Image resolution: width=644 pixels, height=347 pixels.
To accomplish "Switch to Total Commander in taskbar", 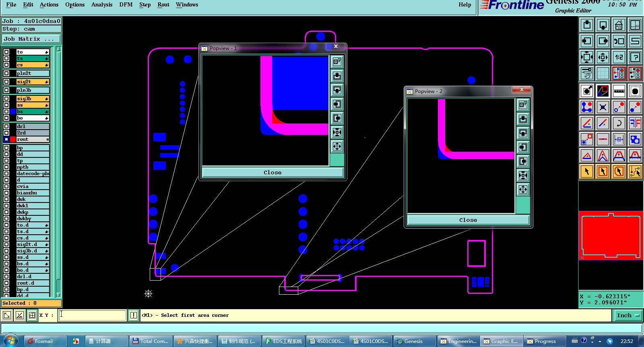I will coord(151,341).
